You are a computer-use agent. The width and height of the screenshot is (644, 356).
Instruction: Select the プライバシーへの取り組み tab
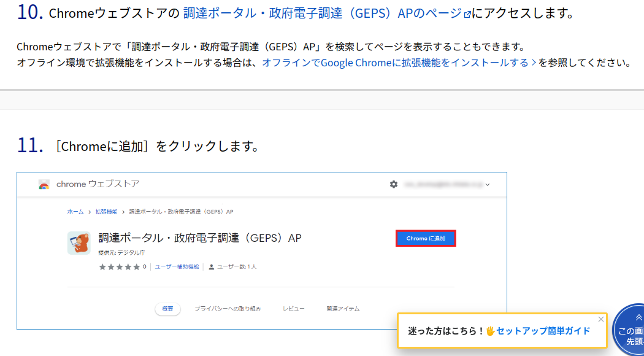[x=228, y=309]
